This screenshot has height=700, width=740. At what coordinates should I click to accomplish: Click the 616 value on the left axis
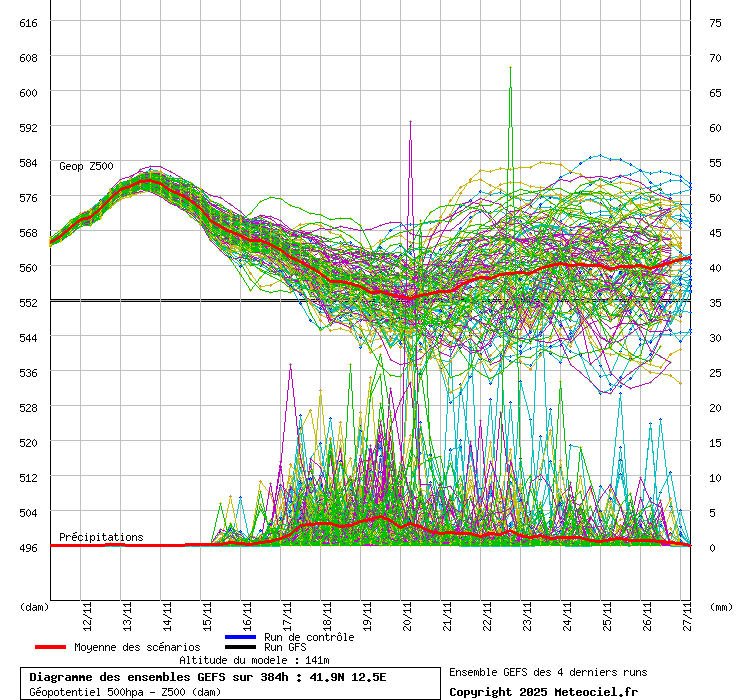(x=28, y=22)
